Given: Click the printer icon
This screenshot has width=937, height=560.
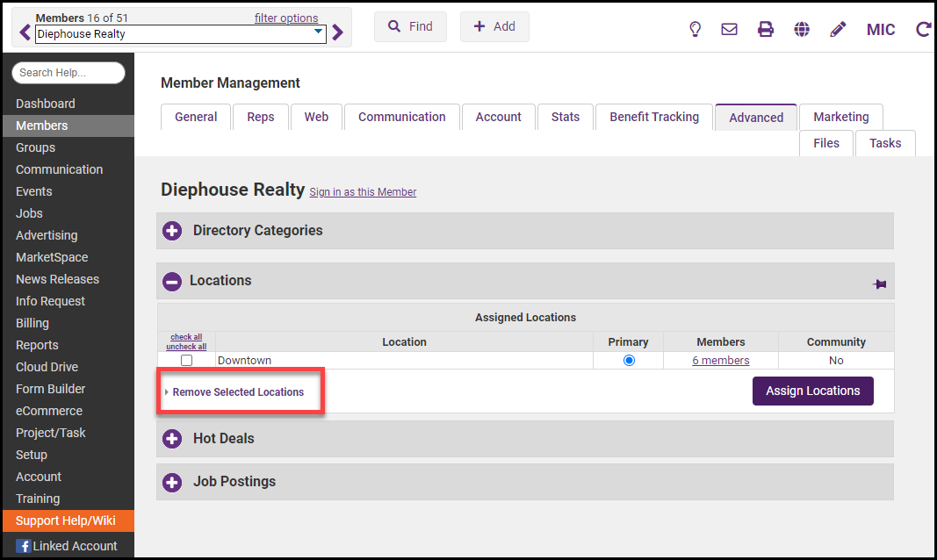Looking at the screenshot, I should pyautogui.click(x=766, y=29).
